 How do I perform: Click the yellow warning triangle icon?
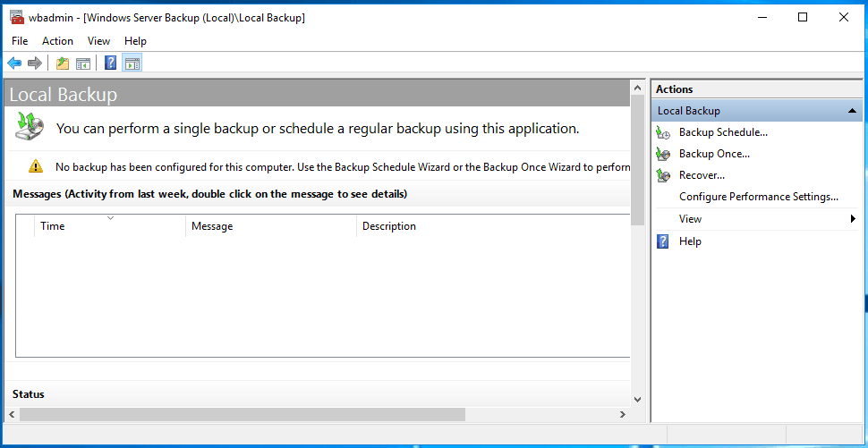[36, 166]
